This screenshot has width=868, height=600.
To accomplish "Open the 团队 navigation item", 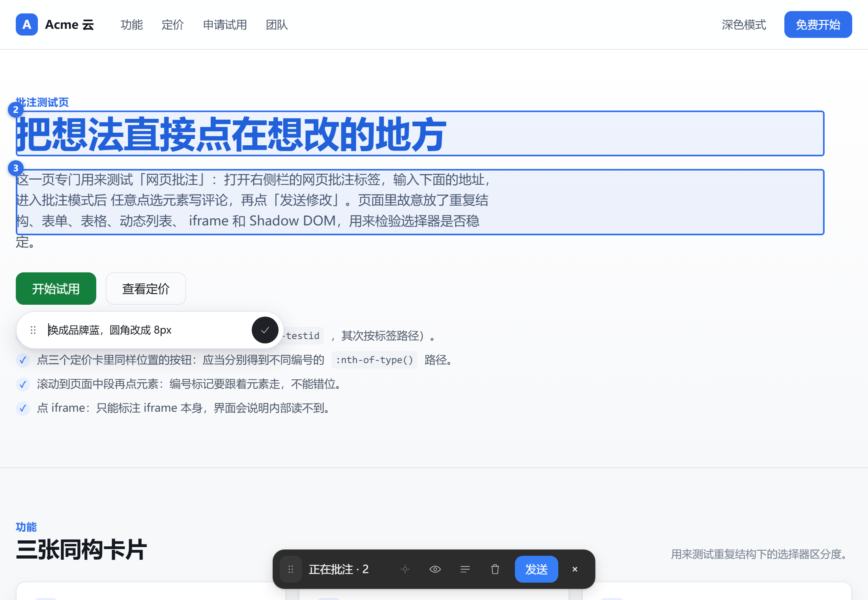I will [277, 24].
